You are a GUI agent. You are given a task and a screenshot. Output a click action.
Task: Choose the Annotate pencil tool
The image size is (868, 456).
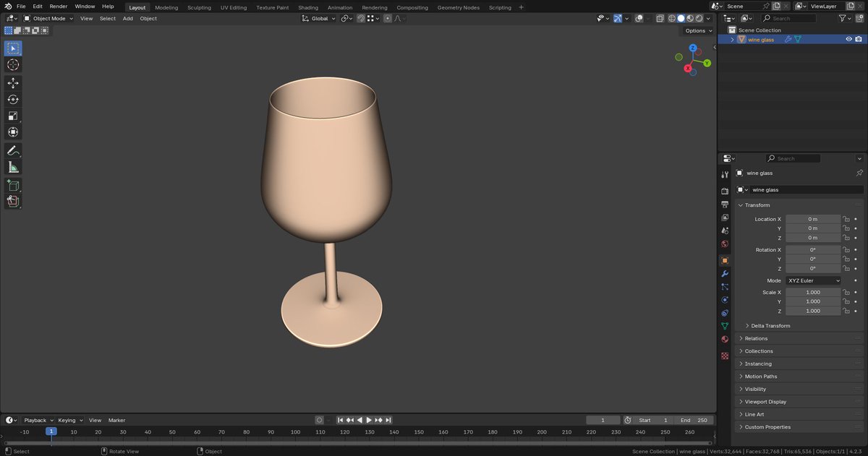point(13,150)
